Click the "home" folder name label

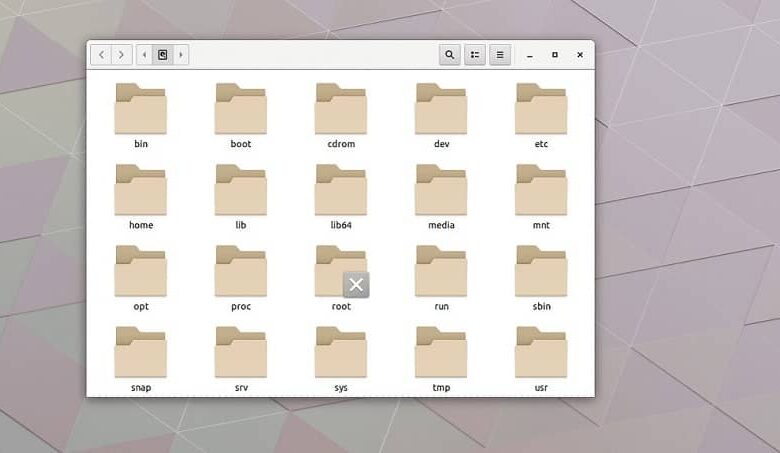coord(141,225)
